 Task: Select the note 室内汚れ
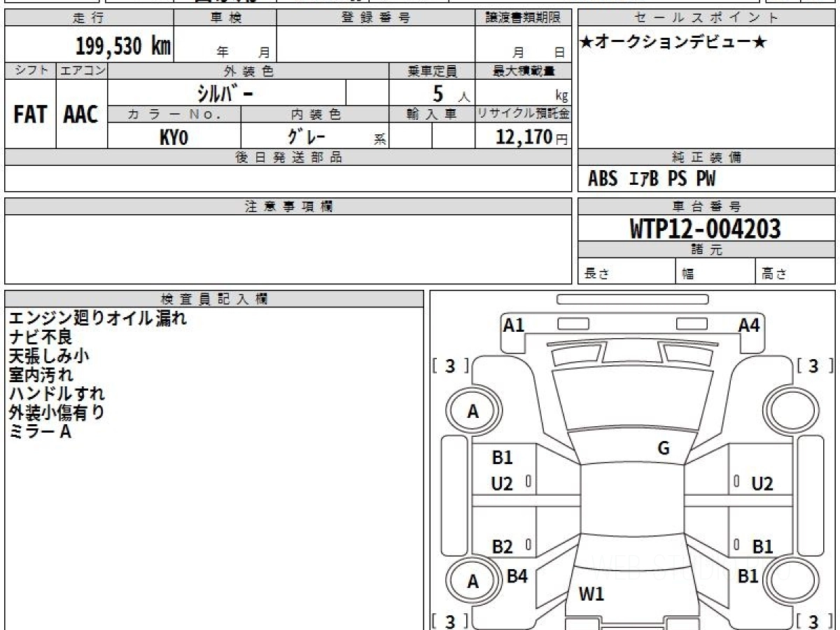pyautogui.click(x=41, y=375)
